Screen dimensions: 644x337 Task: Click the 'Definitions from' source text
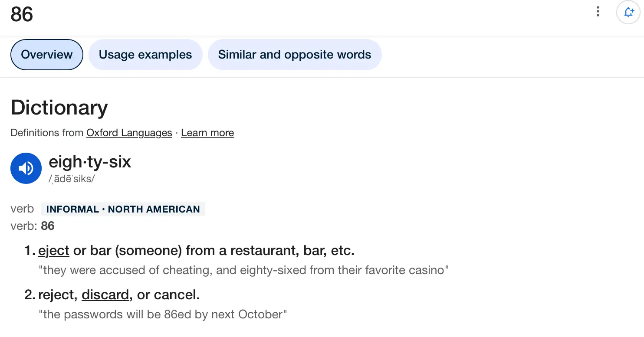[47, 133]
